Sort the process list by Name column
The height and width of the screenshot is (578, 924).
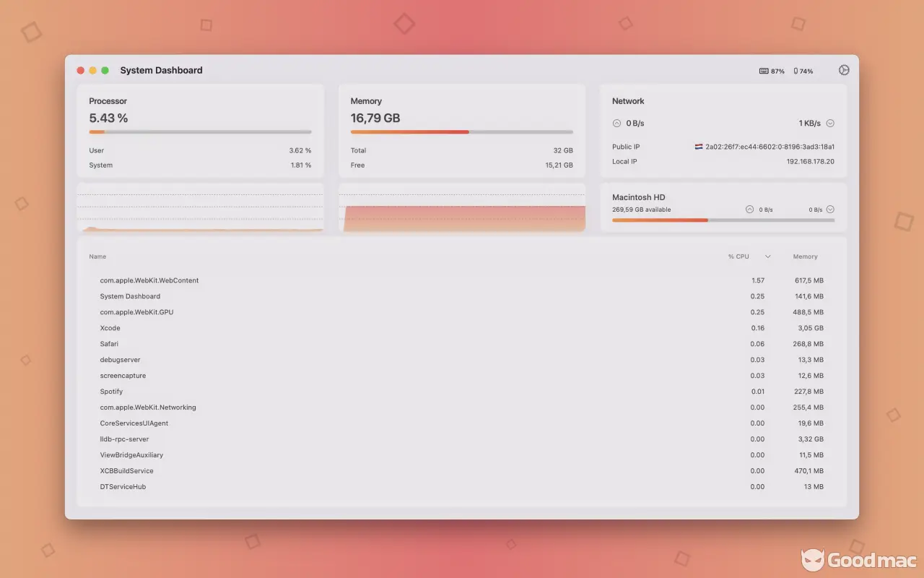(x=97, y=256)
